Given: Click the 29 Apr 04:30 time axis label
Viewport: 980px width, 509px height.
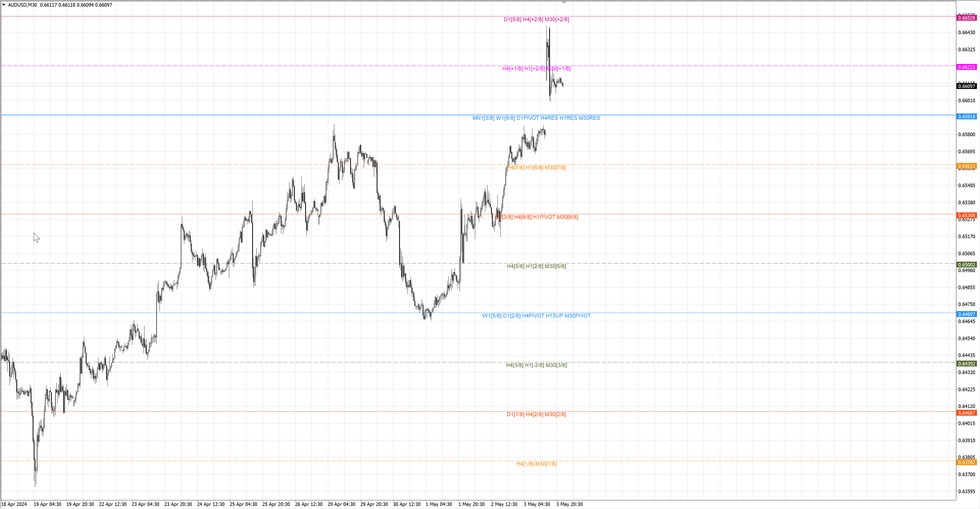Looking at the screenshot, I should 341,504.
